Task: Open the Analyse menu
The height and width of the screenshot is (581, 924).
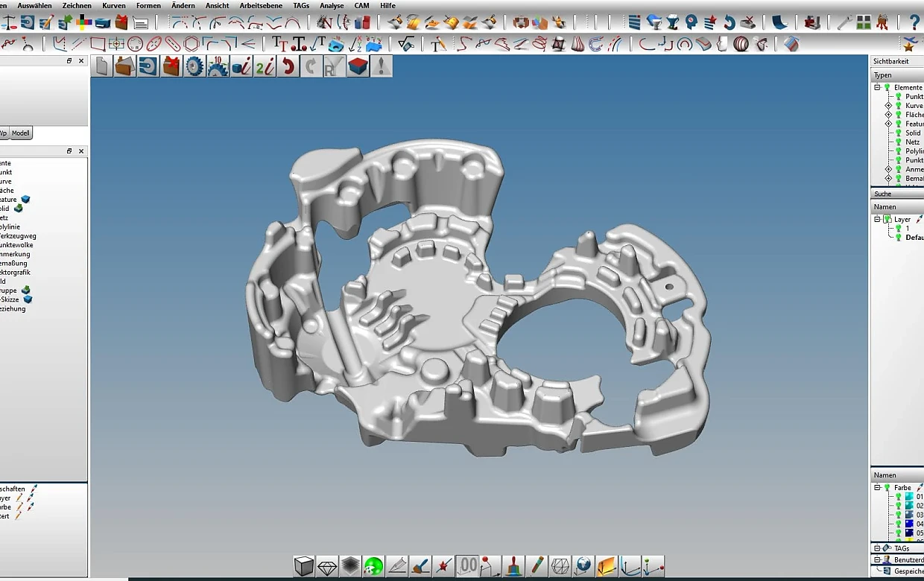Action: pos(332,6)
